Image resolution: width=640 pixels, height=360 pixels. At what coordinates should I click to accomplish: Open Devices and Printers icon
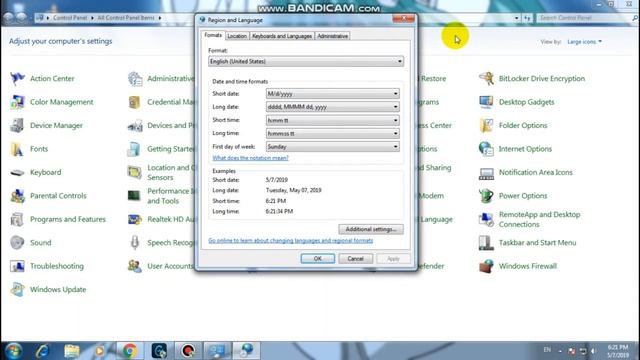(x=135, y=125)
